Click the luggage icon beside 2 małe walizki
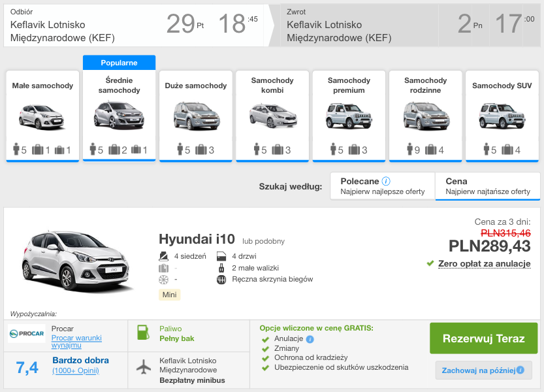The width and height of the screenshot is (544, 392). 221,268
